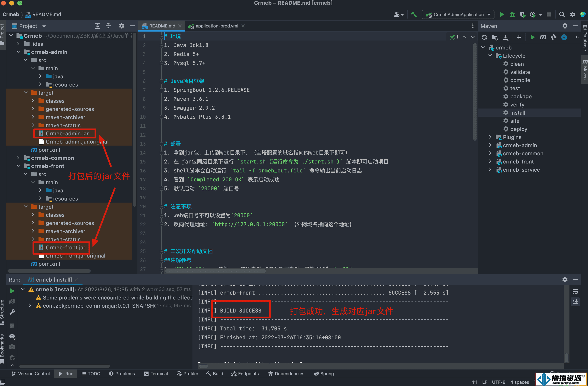The width and height of the screenshot is (588, 386).
Task: Open Maven panel settings gear
Action: 565,26
